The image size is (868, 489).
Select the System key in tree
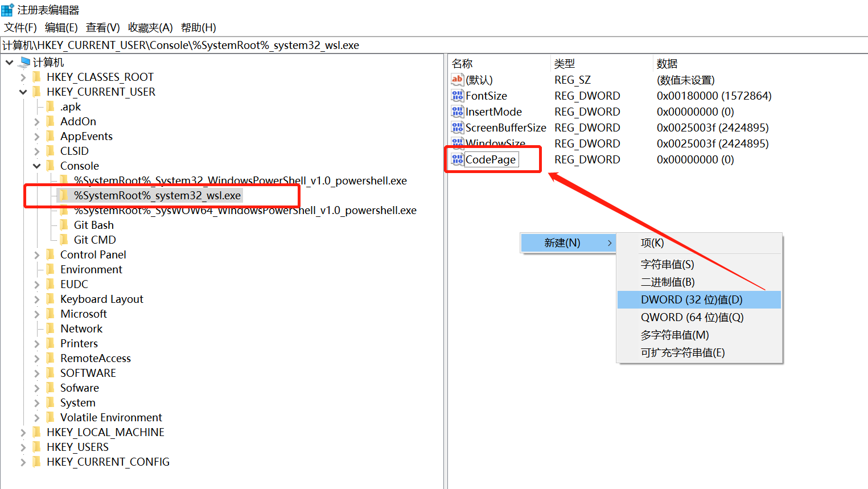click(x=78, y=402)
